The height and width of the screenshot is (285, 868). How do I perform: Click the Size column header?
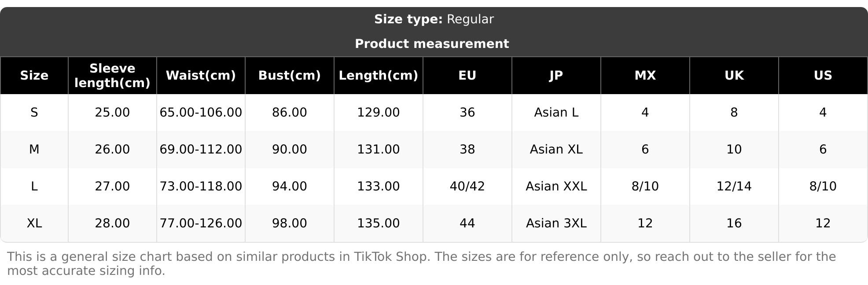34,76
